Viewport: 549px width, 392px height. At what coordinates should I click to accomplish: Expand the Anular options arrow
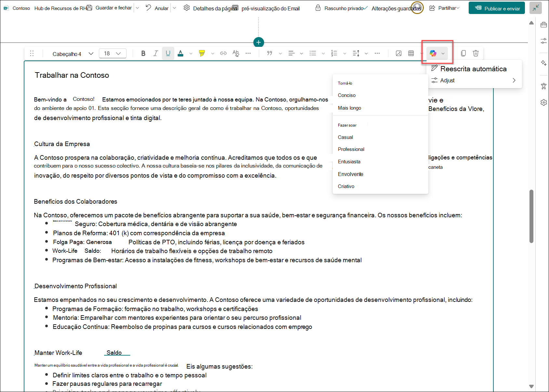coord(174,8)
